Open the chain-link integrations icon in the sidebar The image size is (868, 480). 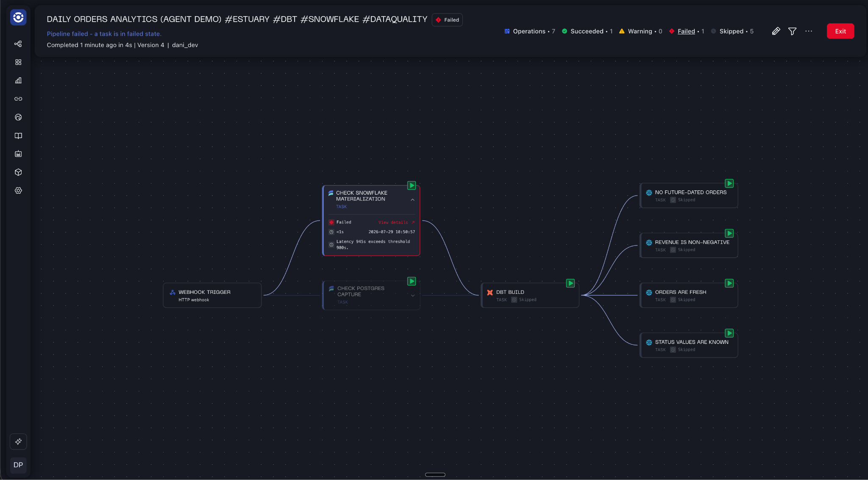click(x=18, y=99)
